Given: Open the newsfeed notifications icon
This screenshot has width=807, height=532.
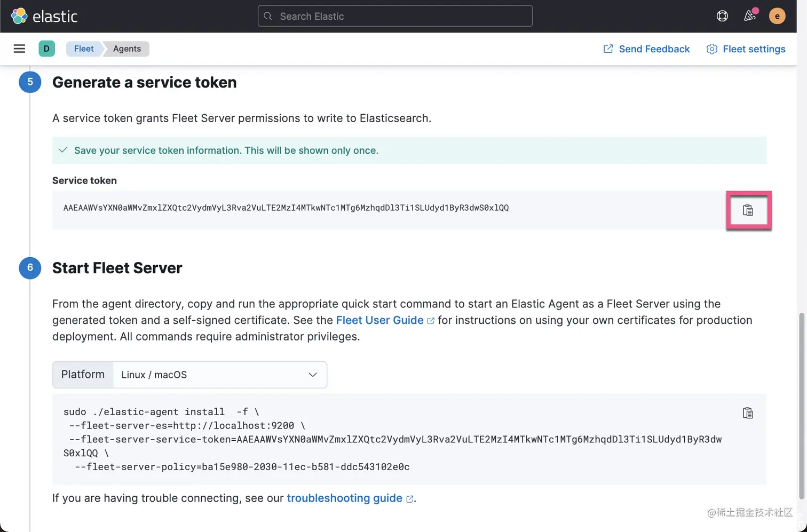Looking at the screenshot, I should (x=750, y=16).
